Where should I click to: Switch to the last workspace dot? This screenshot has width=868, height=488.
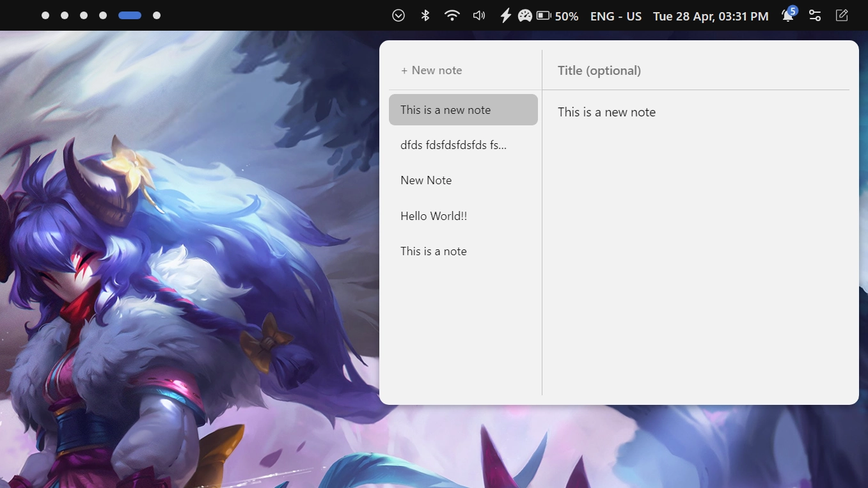coord(157,15)
